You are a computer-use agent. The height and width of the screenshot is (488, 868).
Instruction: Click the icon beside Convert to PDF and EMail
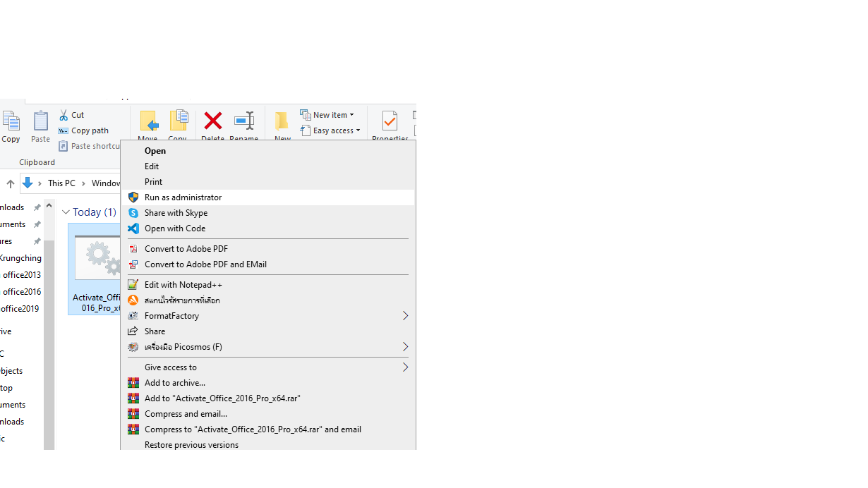133,264
